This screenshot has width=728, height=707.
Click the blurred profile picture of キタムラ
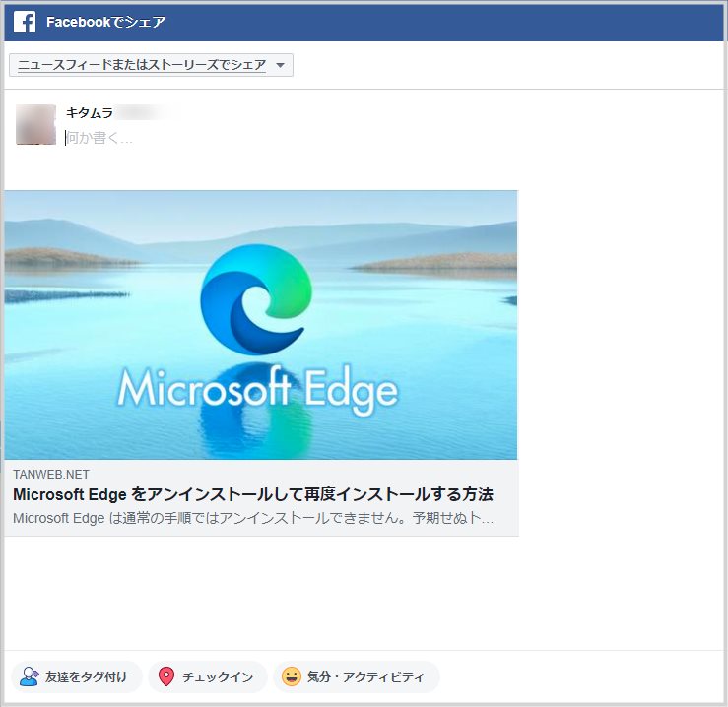35,124
